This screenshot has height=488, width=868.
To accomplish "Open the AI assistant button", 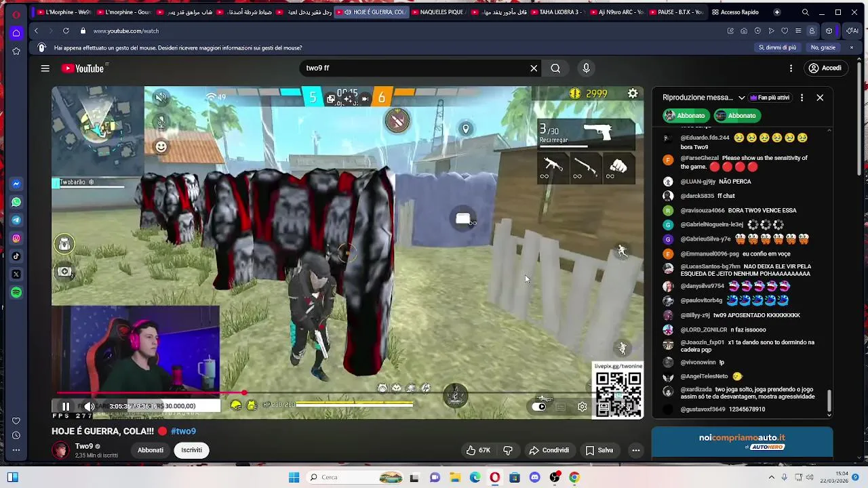I will coord(852,30).
